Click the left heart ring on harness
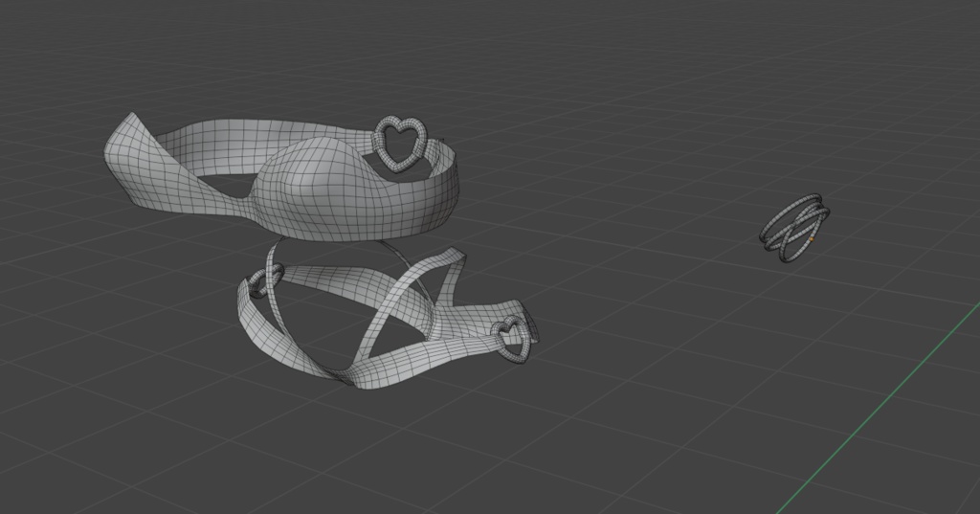Image resolution: width=980 pixels, height=514 pixels. pyautogui.click(x=265, y=280)
